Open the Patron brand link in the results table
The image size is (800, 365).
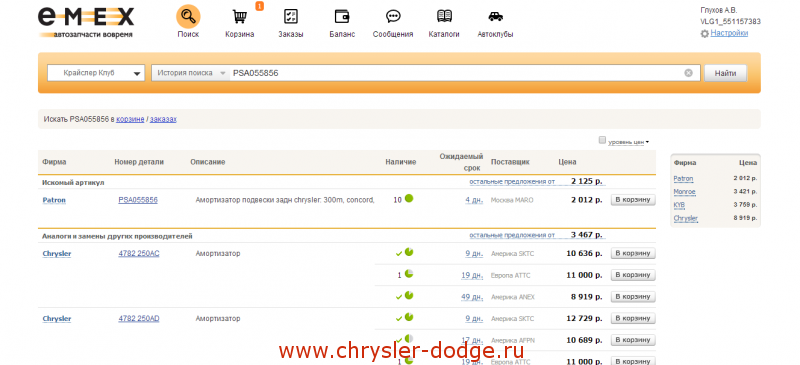pos(54,200)
